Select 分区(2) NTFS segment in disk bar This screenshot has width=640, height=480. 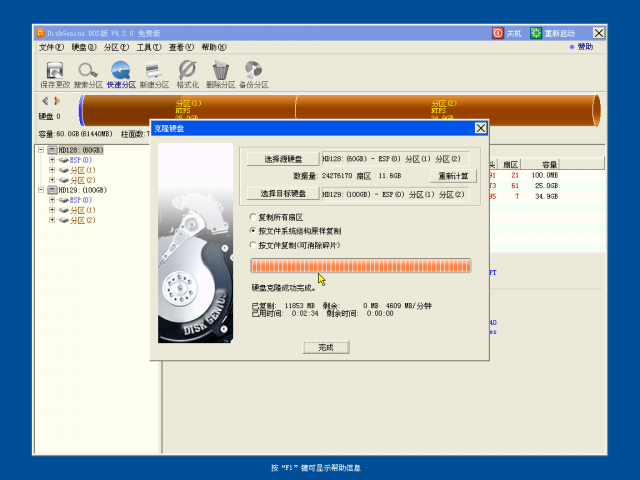[x=445, y=110]
